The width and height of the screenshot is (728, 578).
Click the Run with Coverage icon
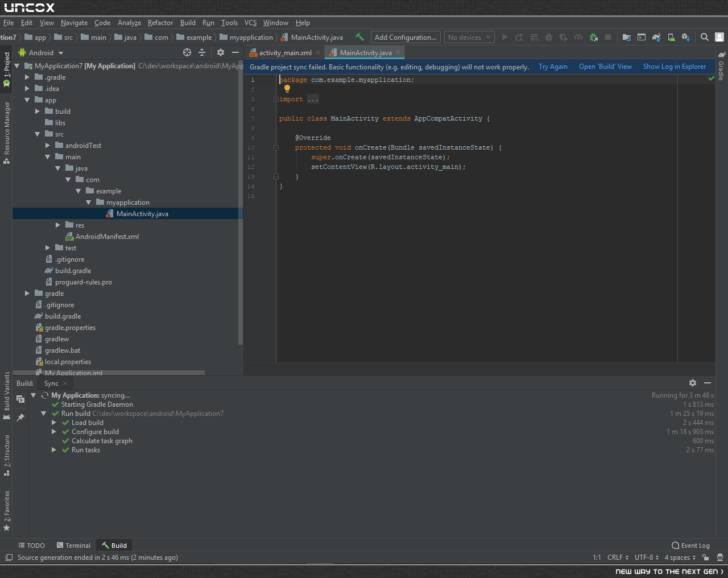(x=564, y=37)
